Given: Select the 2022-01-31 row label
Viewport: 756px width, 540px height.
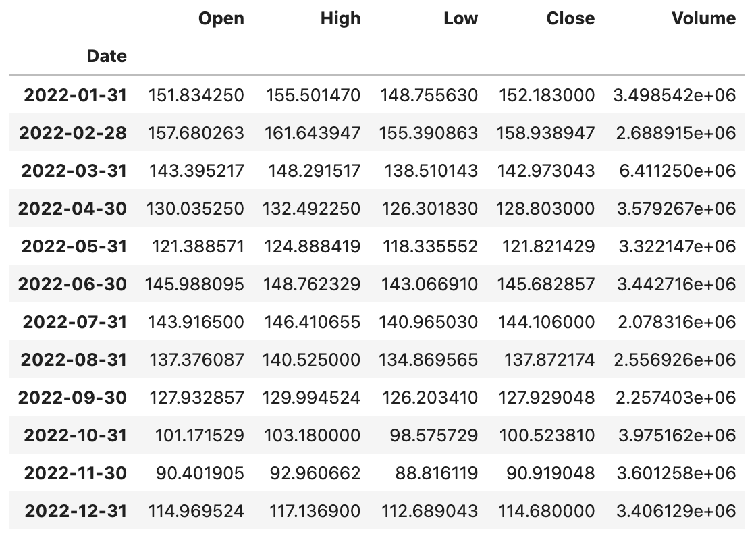Looking at the screenshot, I should coord(75,95).
